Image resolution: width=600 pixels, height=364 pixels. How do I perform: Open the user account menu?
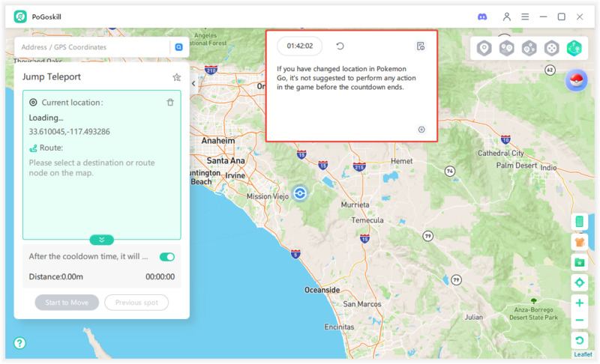click(x=507, y=16)
